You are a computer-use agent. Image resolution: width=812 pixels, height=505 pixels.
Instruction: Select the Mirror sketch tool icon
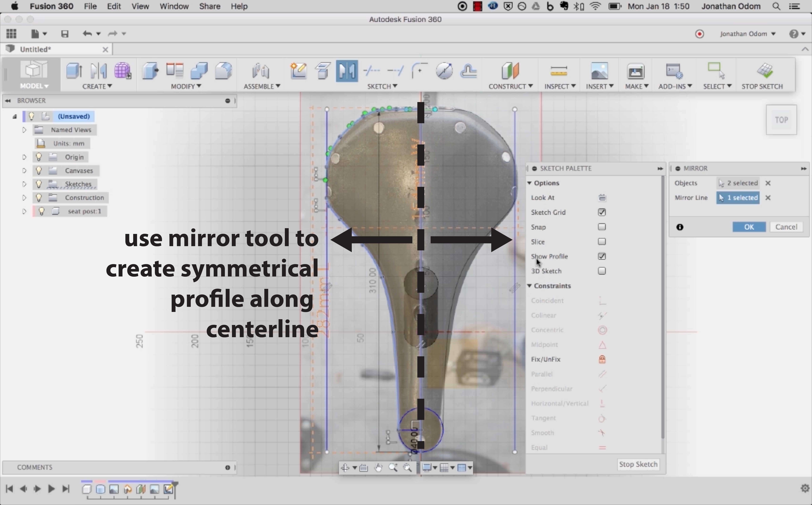coord(347,71)
